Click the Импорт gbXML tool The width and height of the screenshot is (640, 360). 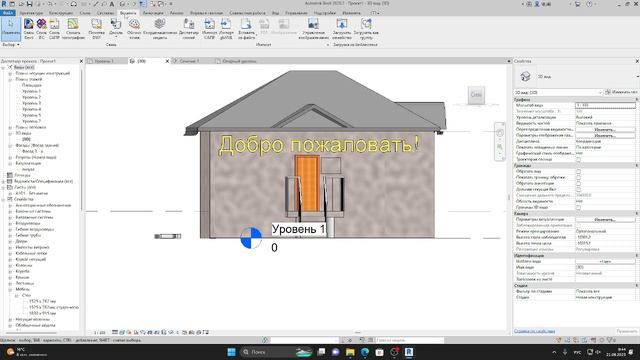(x=226, y=29)
